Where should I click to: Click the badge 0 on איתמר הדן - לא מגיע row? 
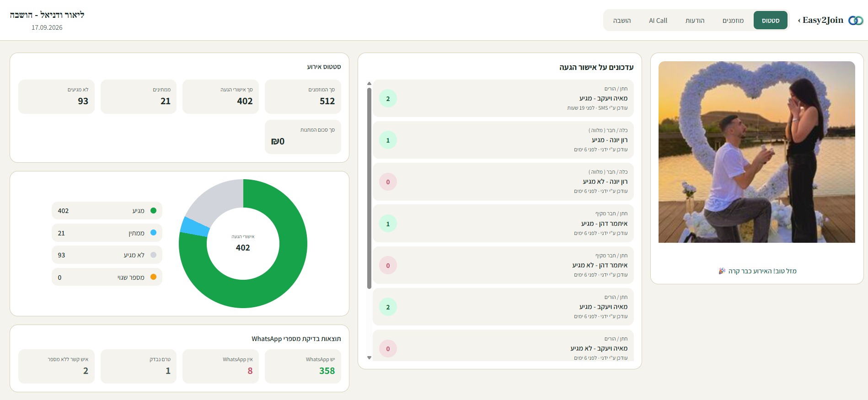coord(388,266)
